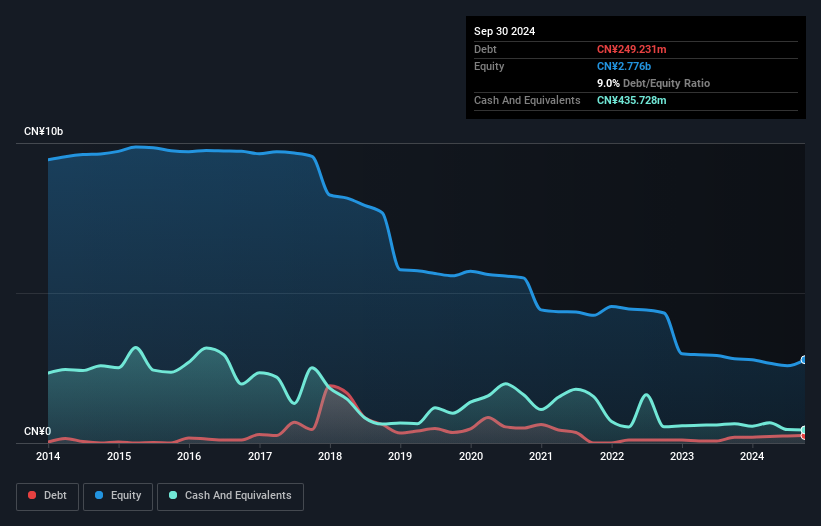821x526 pixels.
Task: Click the CN¥0 y-axis label
Action: pyautogui.click(x=37, y=431)
